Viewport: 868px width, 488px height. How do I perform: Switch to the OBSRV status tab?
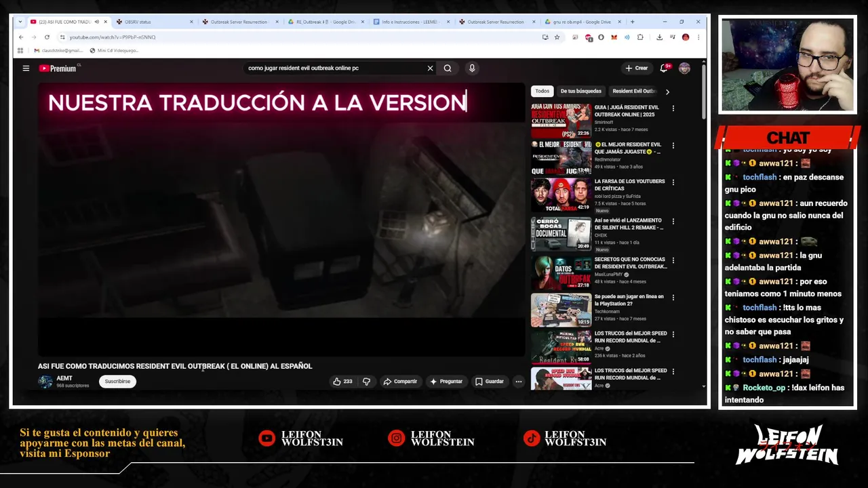coord(153,22)
